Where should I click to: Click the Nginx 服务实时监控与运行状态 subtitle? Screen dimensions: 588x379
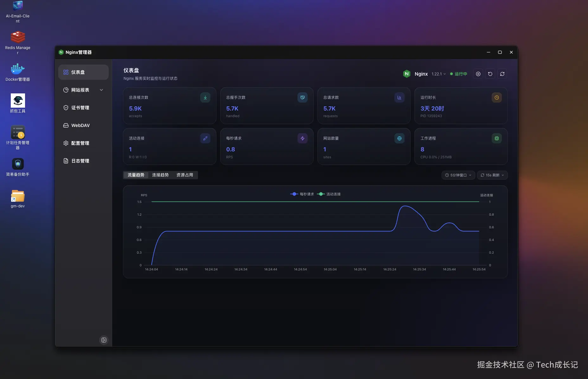pyautogui.click(x=150, y=79)
